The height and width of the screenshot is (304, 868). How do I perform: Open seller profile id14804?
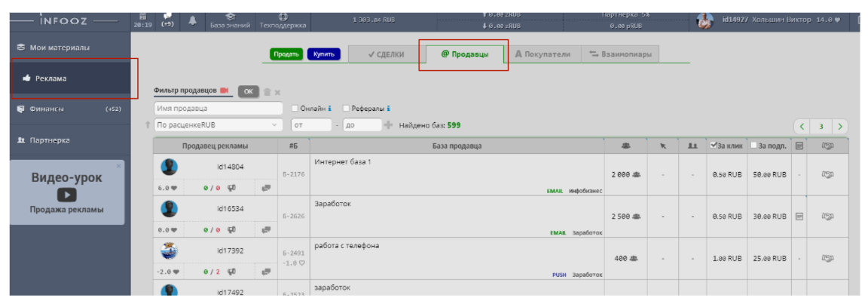[x=231, y=167]
